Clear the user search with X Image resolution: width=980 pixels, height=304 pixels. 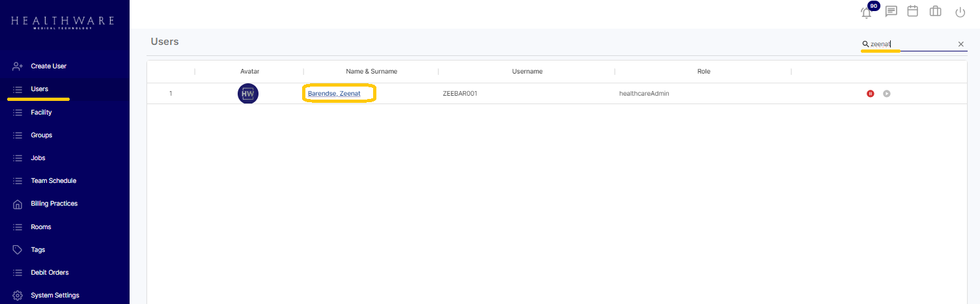pos(960,44)
